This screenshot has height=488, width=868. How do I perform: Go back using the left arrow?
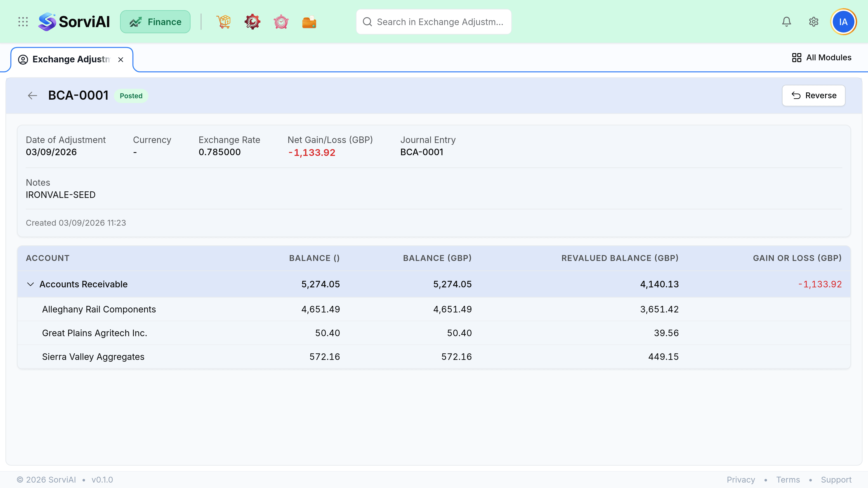32,96
